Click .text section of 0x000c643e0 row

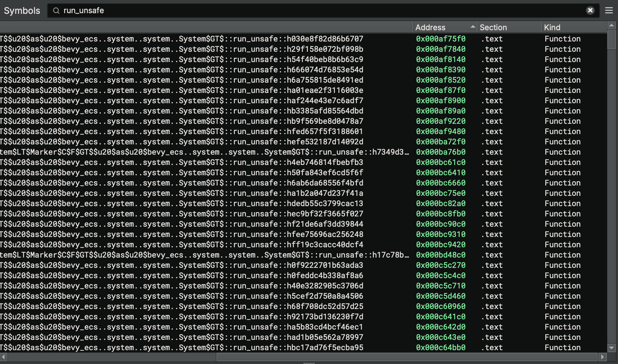[x=492, y=337]
